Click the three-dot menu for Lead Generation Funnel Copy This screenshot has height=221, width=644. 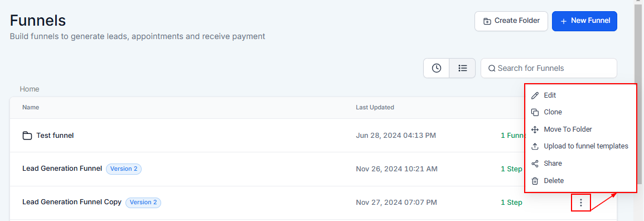point(581,203)
